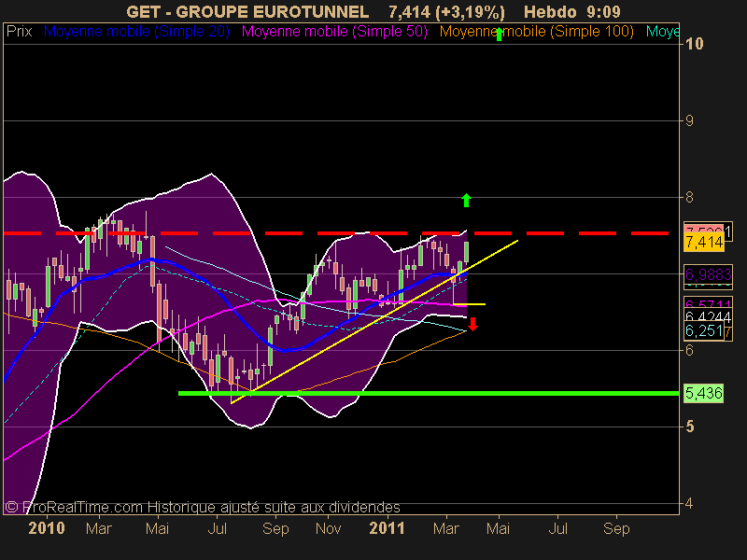Click the green up arrow near 8 level

click(x=466, y=200)
